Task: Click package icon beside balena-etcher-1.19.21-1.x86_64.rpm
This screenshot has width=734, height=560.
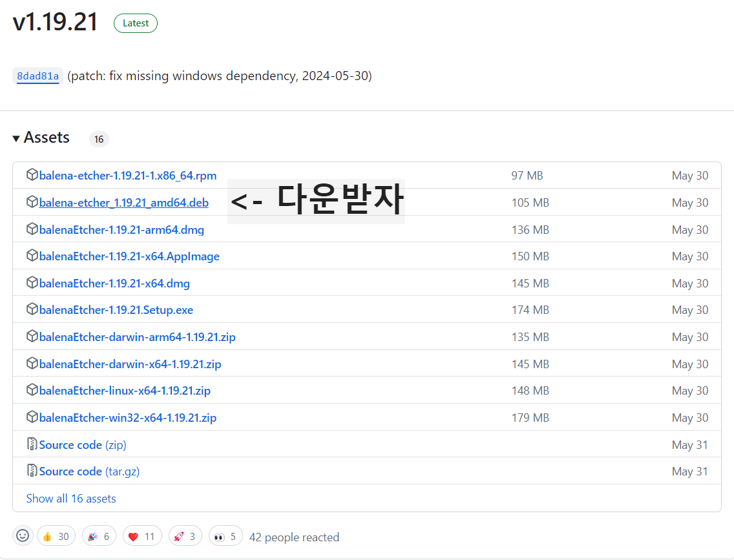Action: click(x=32, y=175)
